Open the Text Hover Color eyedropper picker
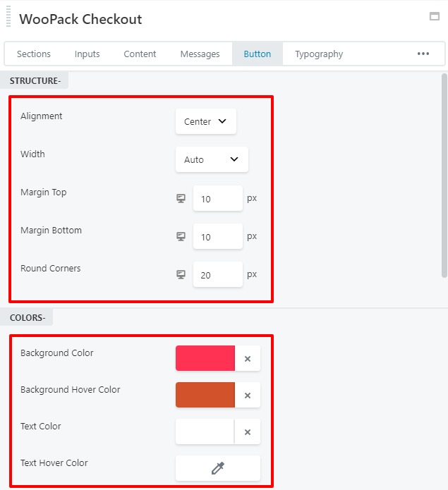Image resolution: width=448 pixels, height=490 pixels. pos(218,468)
